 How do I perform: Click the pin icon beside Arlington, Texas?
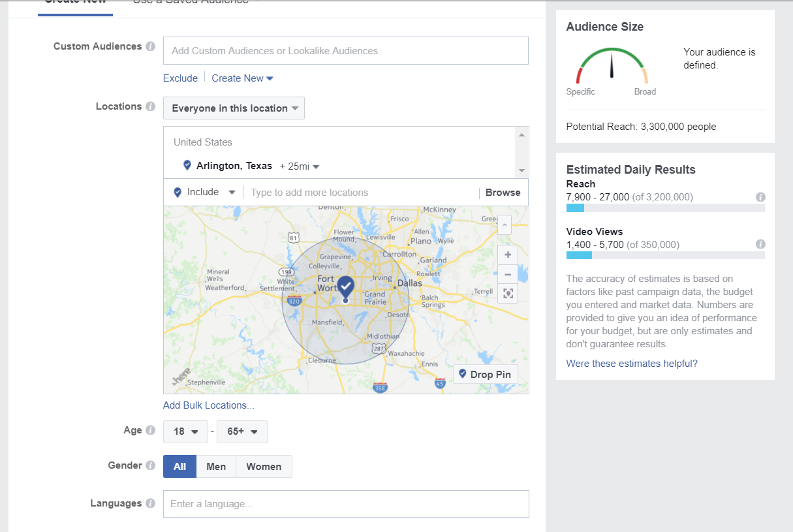pyautogui.click(x=187, y=166)
